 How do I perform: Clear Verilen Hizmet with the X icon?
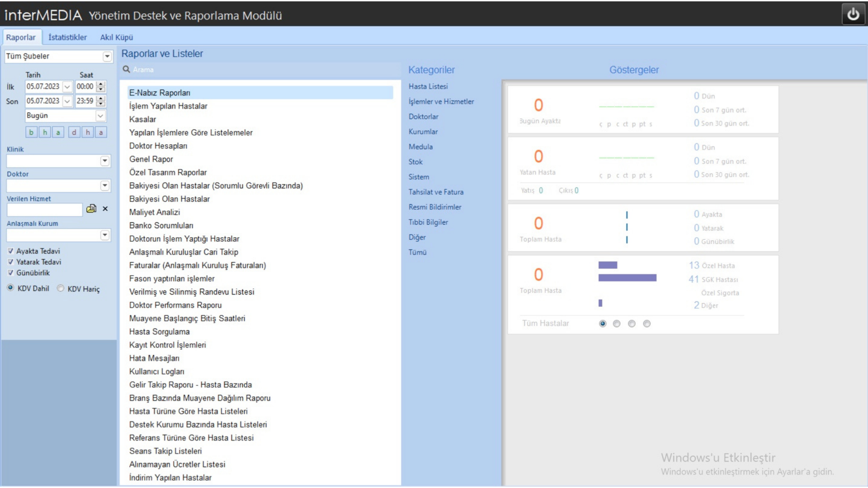coord(105,209)
